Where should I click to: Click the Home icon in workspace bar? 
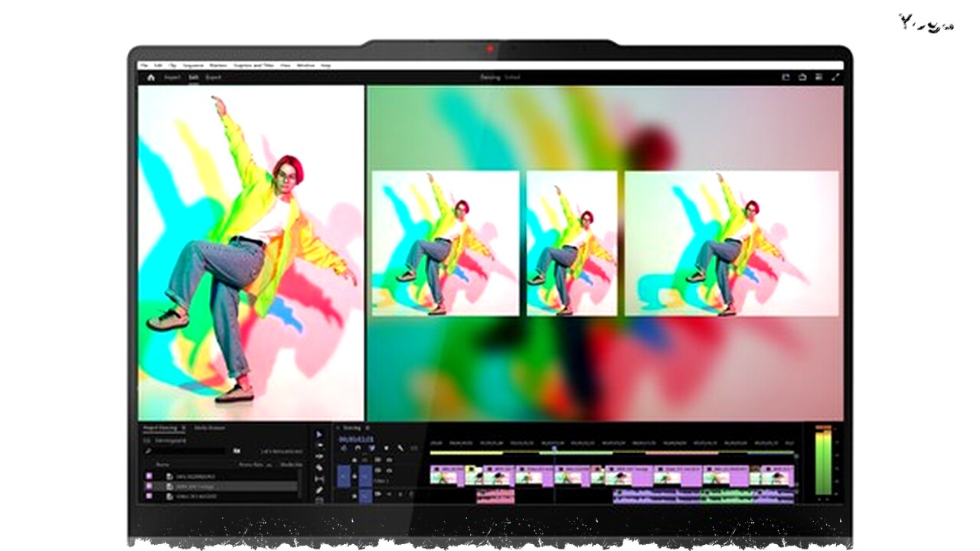[151, 77]
